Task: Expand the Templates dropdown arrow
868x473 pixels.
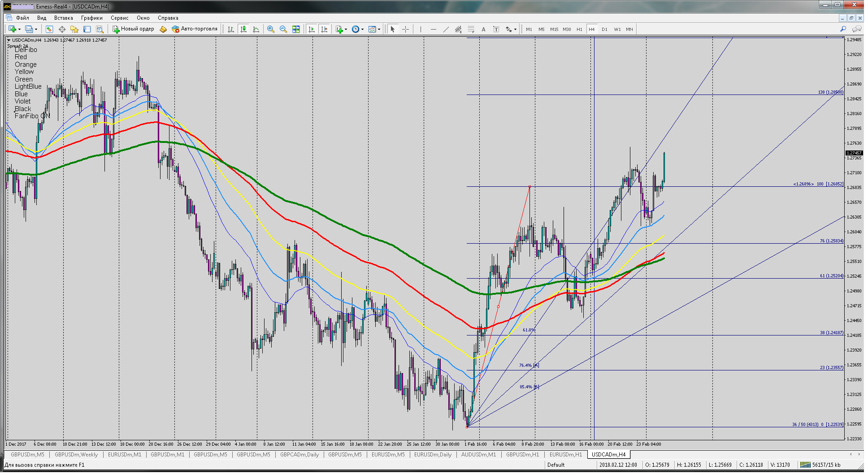Action: pos(379,30)
